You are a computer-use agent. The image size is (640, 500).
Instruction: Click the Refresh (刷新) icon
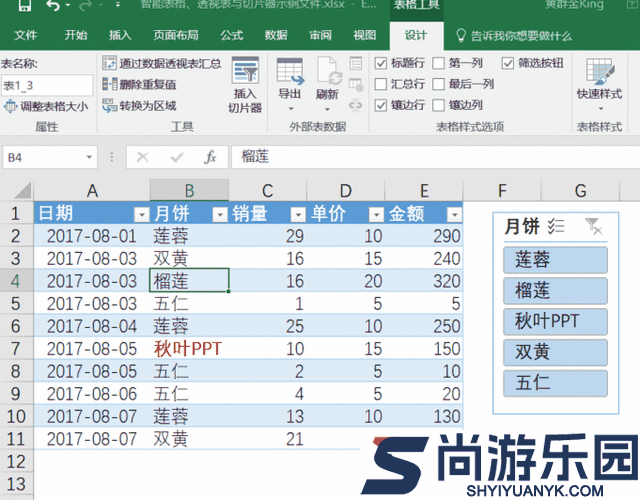pos(328,71)
